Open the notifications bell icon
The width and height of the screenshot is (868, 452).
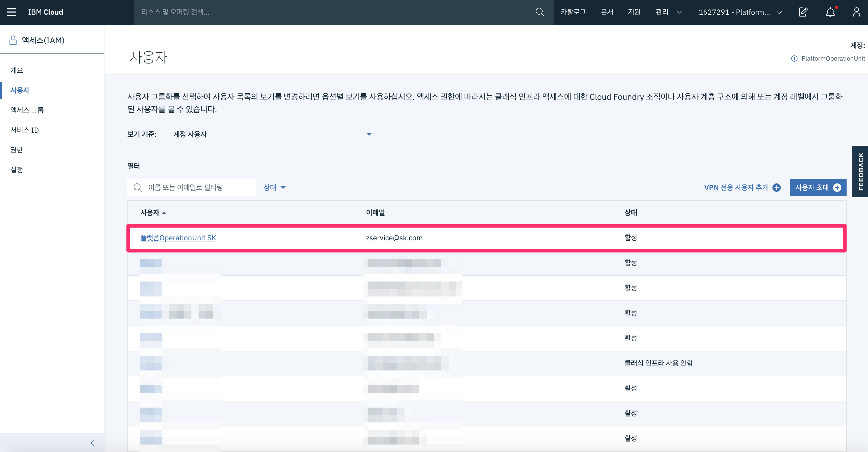(830, 12)
